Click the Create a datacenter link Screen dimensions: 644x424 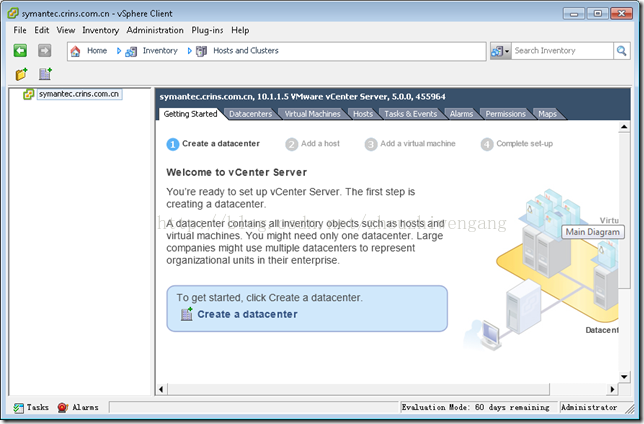click(x=247, y=314)
